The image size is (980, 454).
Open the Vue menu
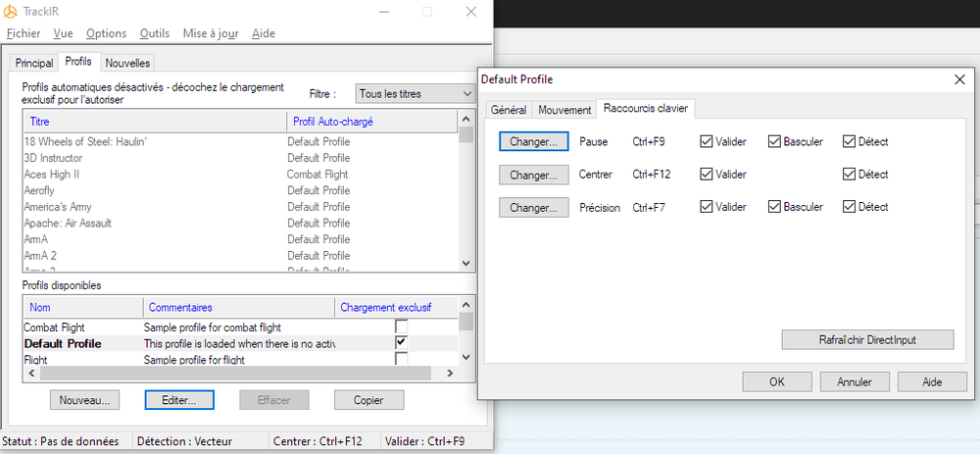(63, 33)
